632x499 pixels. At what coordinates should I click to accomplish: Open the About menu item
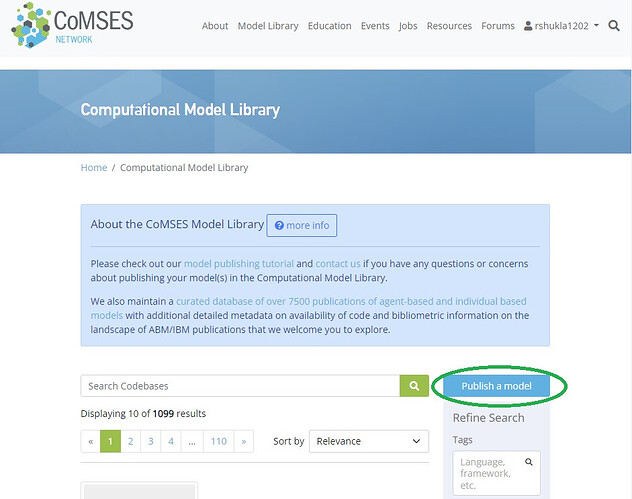coord(215,26)
